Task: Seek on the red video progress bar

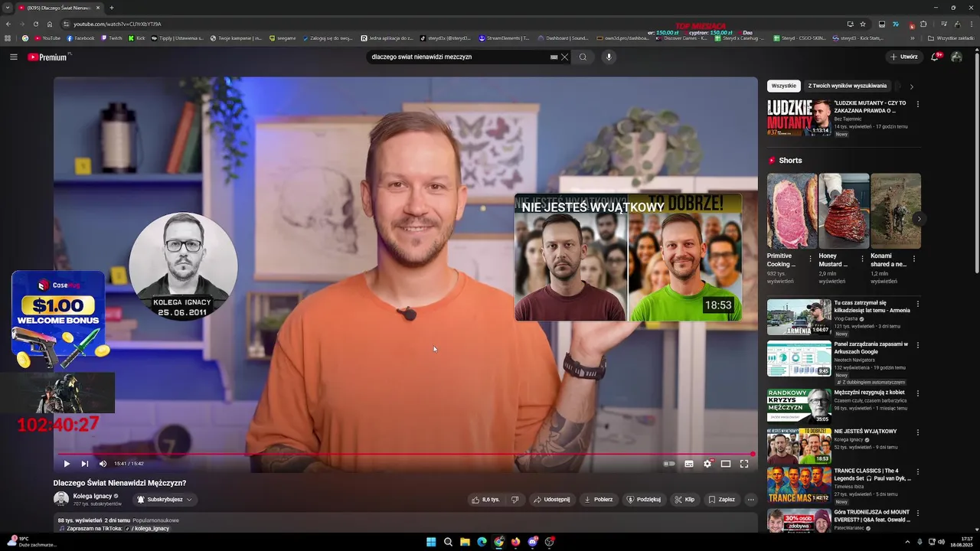Action: point(406,454)
